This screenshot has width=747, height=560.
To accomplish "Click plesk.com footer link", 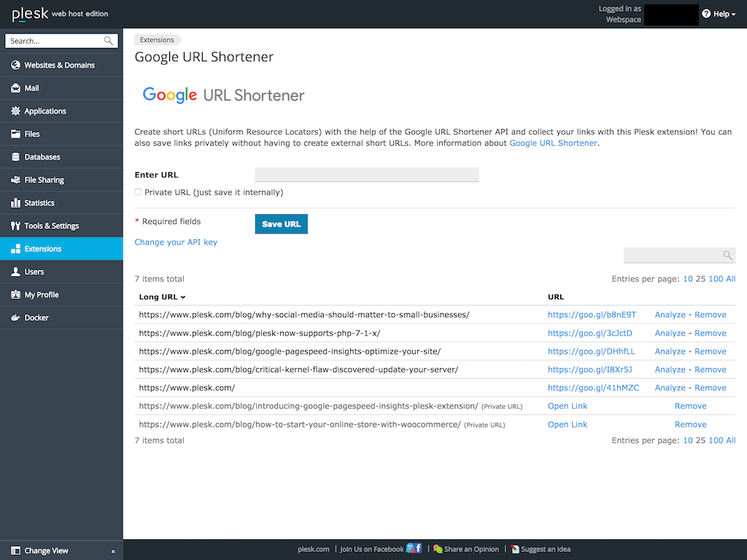I will 313,549.
